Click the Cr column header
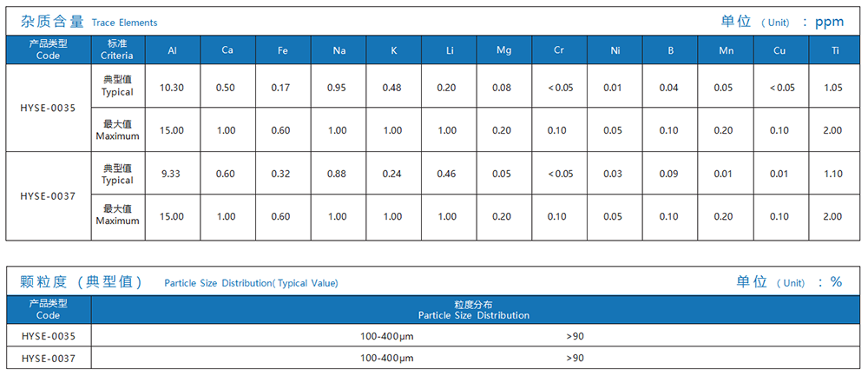This screenshot has height=376, width=868. point(559,50)
